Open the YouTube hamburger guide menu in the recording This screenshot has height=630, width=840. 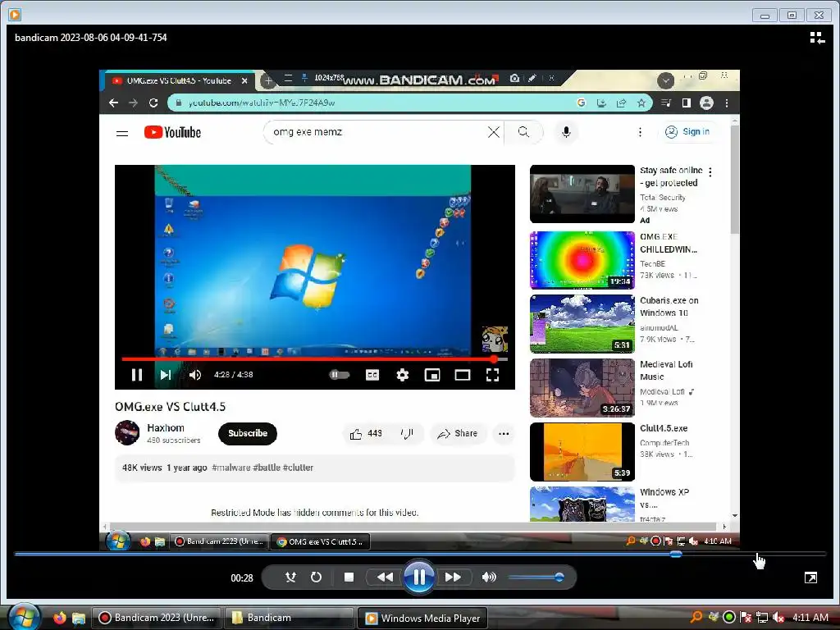tap(122, 133)
